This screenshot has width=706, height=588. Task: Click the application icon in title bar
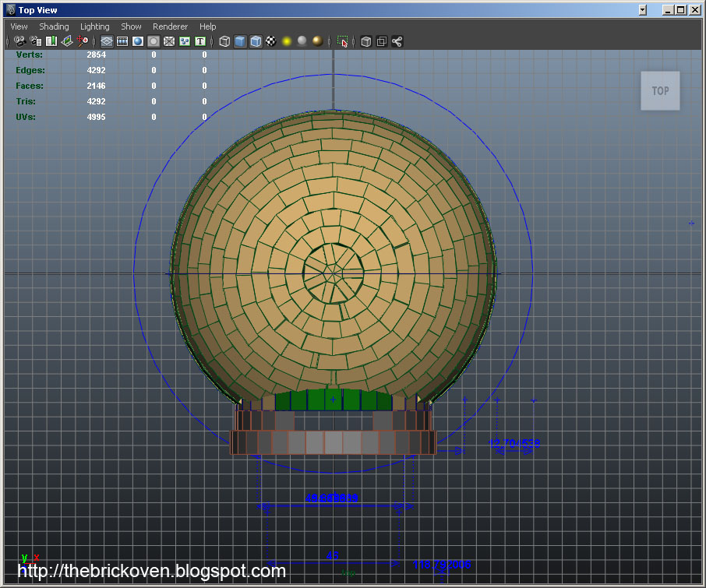coord(11,9)
